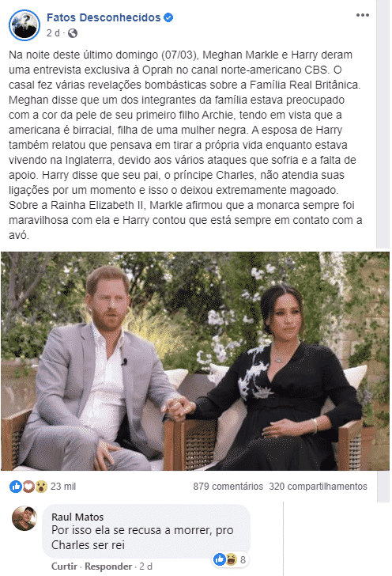Click the Fatos Desconhecidos profile picture

tap(24, 25)
